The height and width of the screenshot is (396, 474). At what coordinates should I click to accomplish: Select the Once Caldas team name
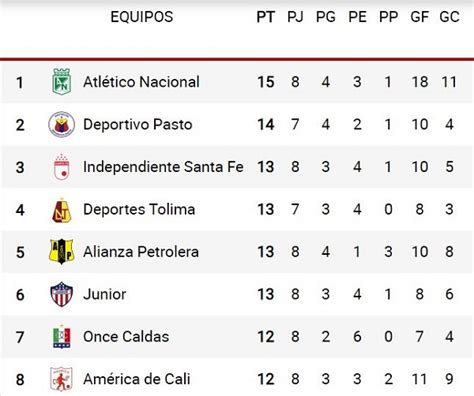126,337
